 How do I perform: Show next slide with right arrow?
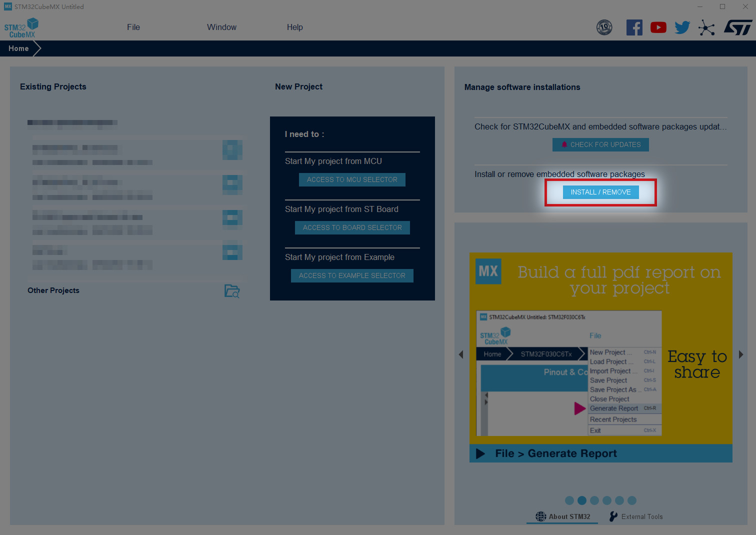tap(741, 354)
